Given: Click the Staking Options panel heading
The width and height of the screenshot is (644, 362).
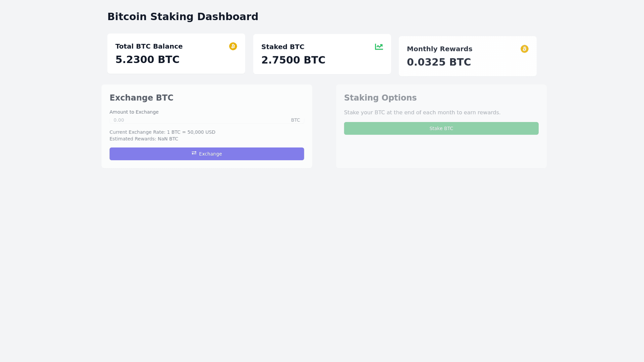Looking at the screenshot, I should tap(380, 98).
